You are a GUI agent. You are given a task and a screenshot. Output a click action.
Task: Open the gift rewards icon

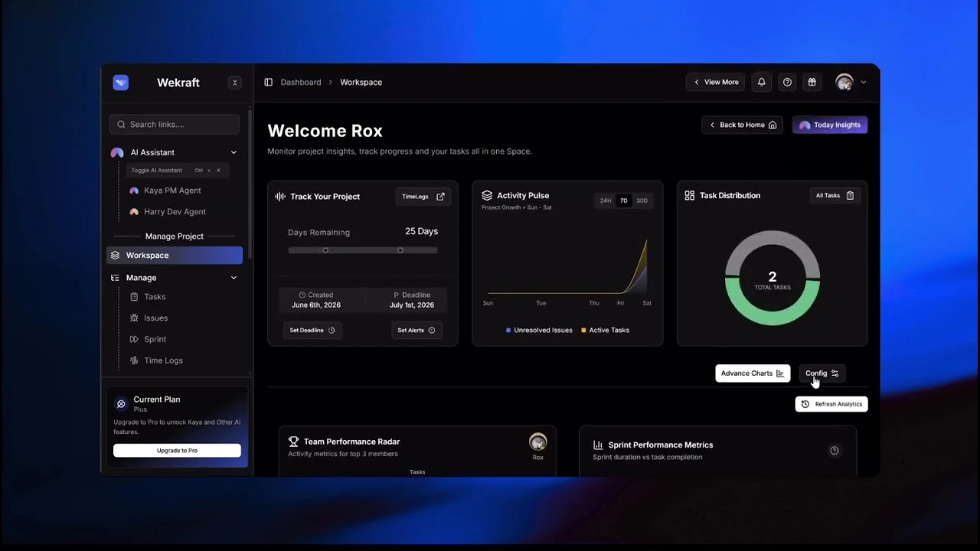pyautogui.click(x=812, y=82)
